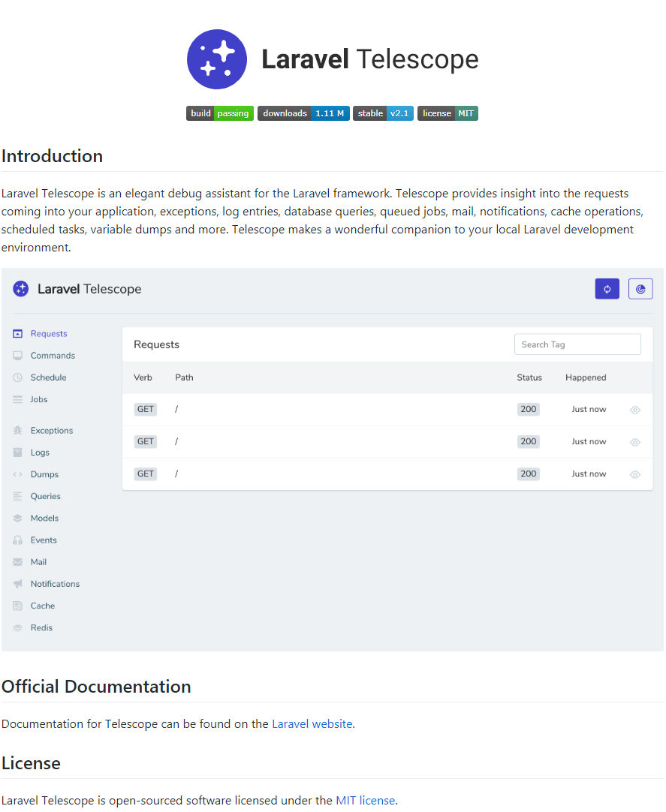Switch to the Requests section

[x=50, y=333]
